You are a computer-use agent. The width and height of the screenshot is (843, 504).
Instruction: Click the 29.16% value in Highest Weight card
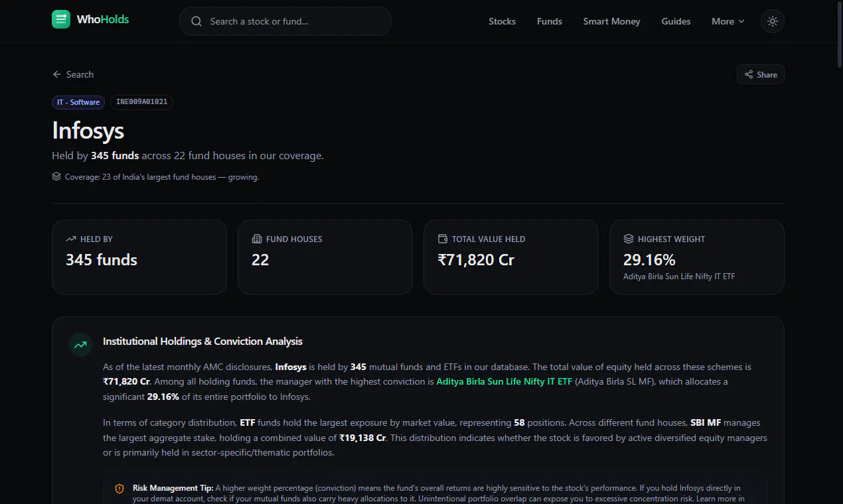649,260
